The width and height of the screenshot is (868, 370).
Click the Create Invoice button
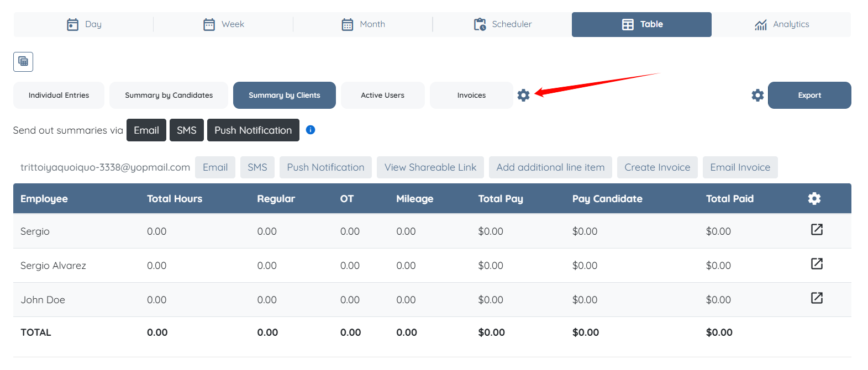click(x=657, y=167)
